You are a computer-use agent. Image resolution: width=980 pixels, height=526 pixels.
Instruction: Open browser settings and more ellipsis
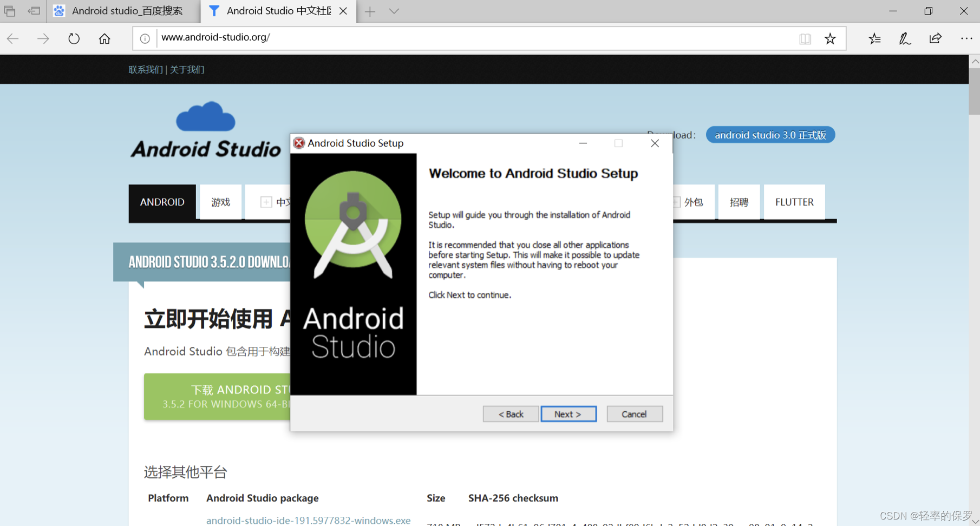[966, 38]
